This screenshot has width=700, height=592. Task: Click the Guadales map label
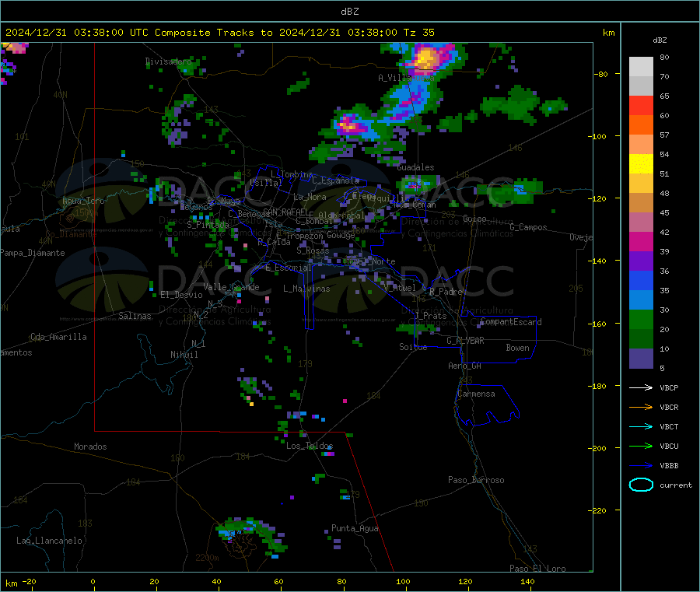[x=415, y=167]
